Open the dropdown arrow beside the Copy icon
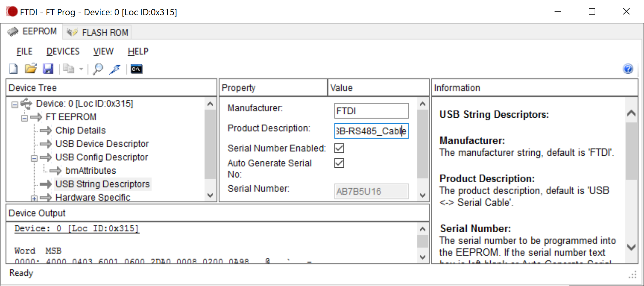 pos(81,69)
